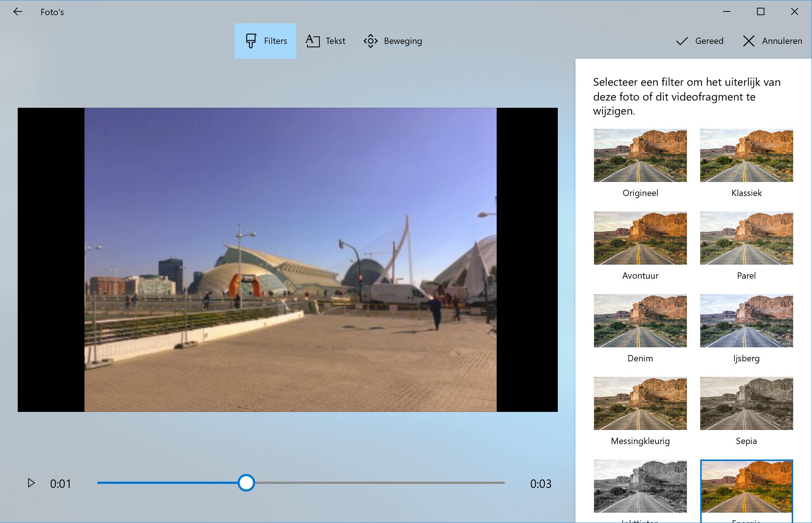Apply the Klassiek filter
The width and height of the screenshot is (812, 523).
[746, 155]
